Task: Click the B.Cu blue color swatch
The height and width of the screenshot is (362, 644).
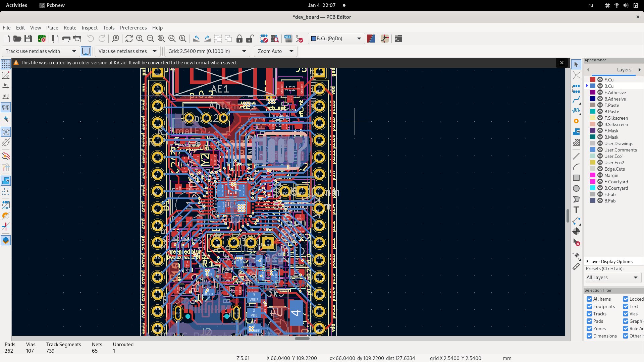Action: coord(593,86)
